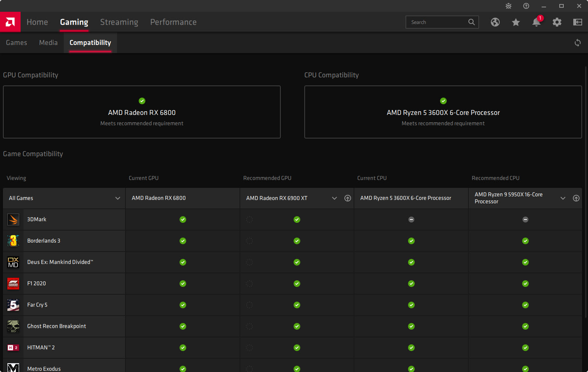
Task: Open the help question mark icon
Action: click(x=526, y=6)
